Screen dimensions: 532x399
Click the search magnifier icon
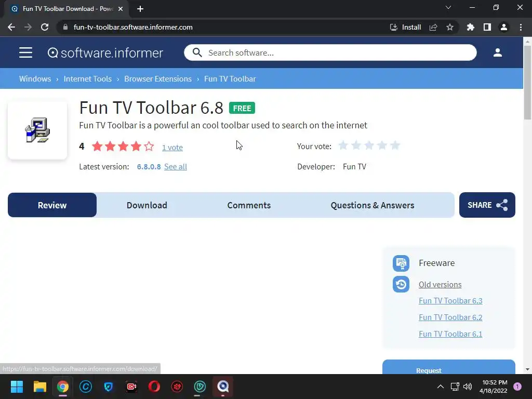[x=197, y=52]
